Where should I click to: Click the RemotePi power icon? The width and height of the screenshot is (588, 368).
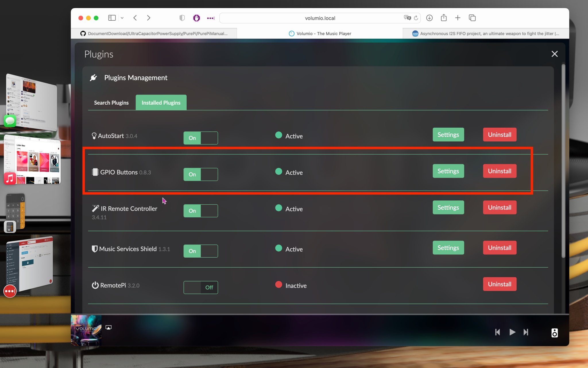tap(95, 285)
